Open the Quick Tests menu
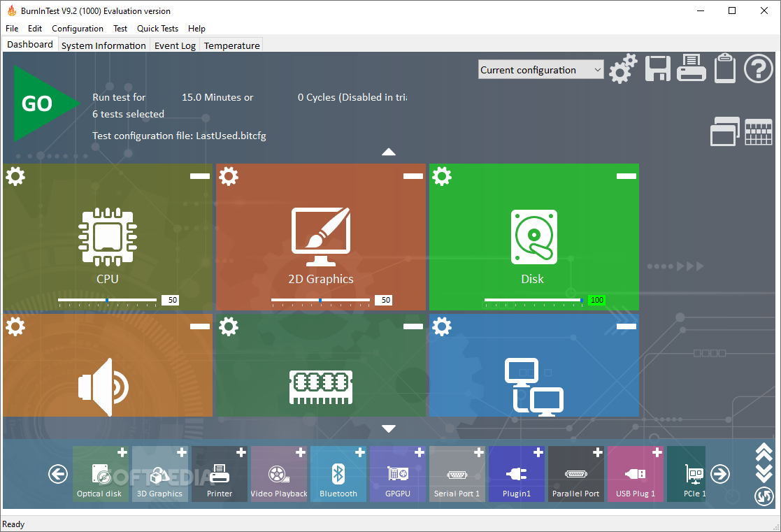 pyautogui.click(x=157, y=29)
